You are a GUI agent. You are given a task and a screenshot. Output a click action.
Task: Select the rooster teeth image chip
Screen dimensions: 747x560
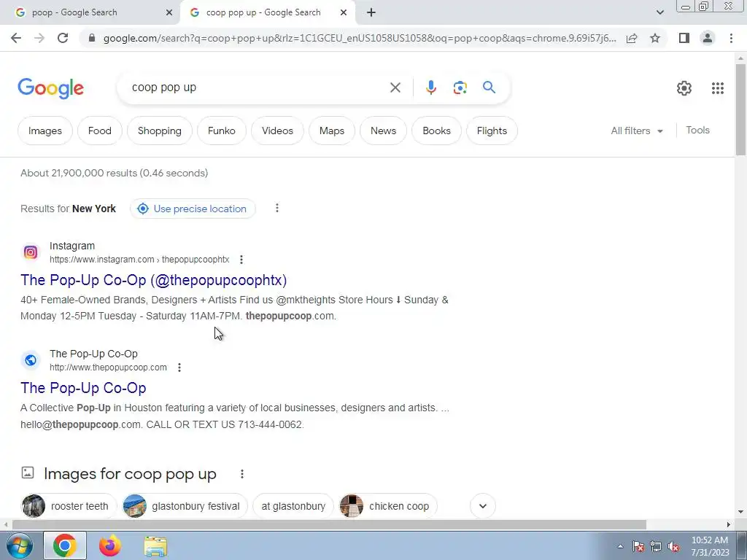[x=69, y=506]
